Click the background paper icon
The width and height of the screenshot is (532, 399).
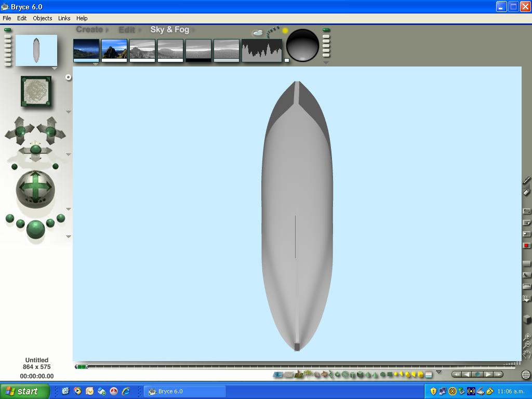[527, 222]
